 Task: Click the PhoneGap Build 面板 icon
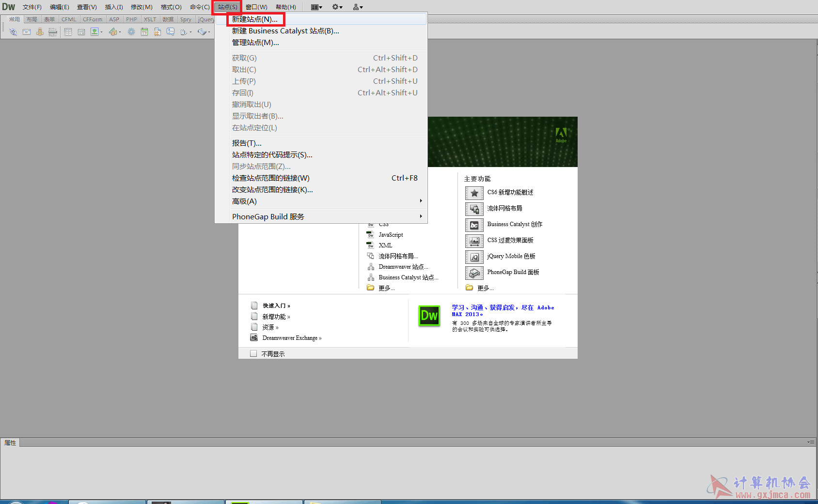[474, 273]
